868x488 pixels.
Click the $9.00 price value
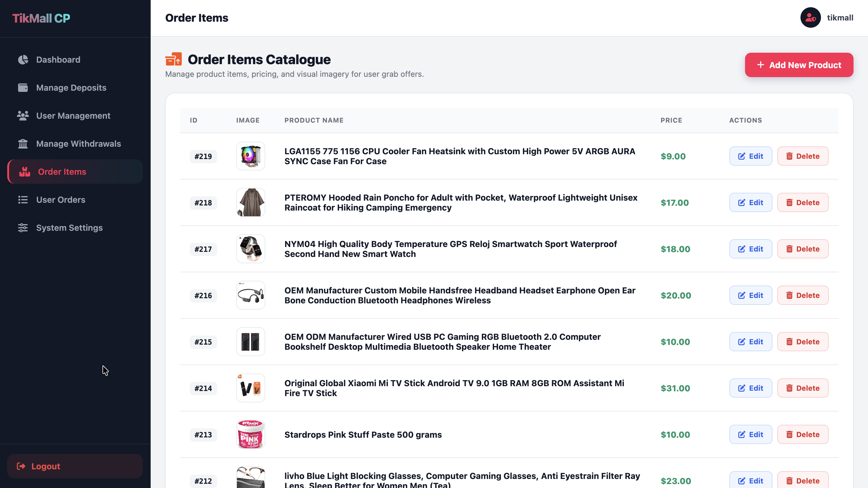click(x=673, y=156)
